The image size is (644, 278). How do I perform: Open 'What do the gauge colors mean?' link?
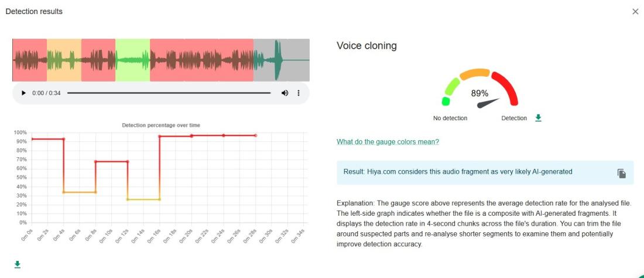(388, 142)
